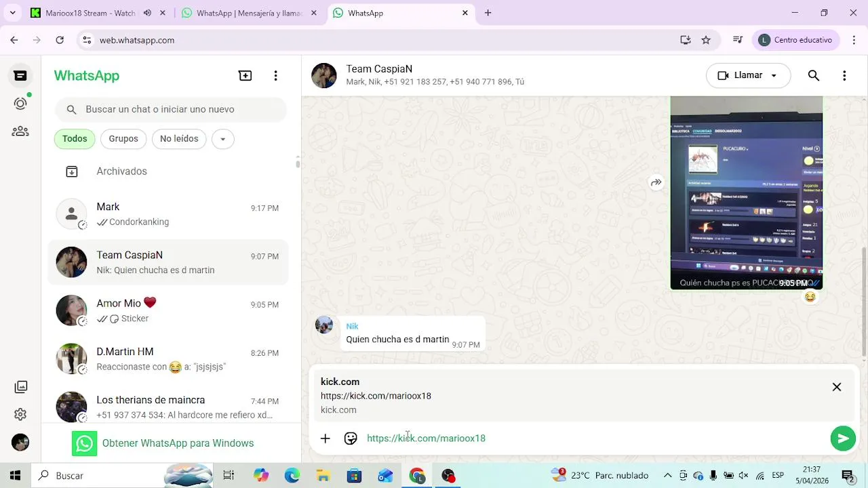Viewport: 868px width, 488px height.
Task: Expand more chat filters dropdown
Action: click(222, 139)
